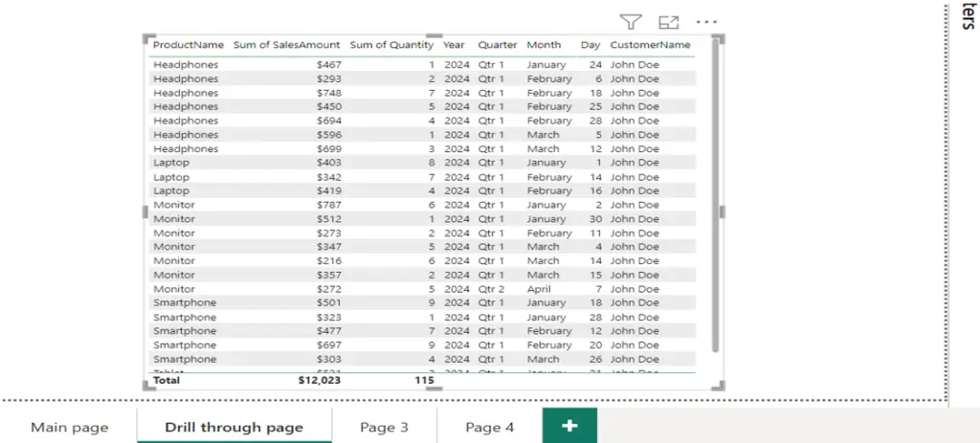The height and width of the screenshot is (443, 980).
Task: Open the Page 3 tab
Action: coord(384,428)
